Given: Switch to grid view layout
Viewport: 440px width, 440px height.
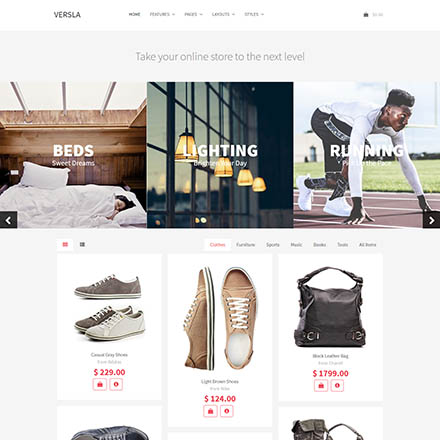Looking at the screenshot, I should click(x=65, y=245).
